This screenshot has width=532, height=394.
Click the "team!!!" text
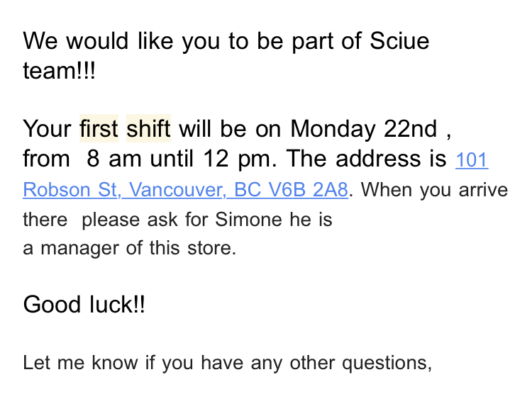(58, 71)
